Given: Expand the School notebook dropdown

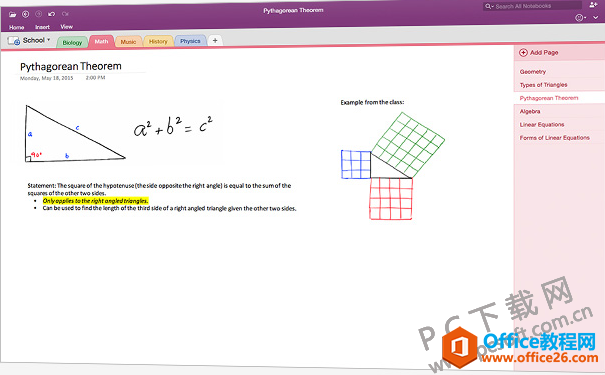Looking at the screenshot, I should (x=49, y=39).
